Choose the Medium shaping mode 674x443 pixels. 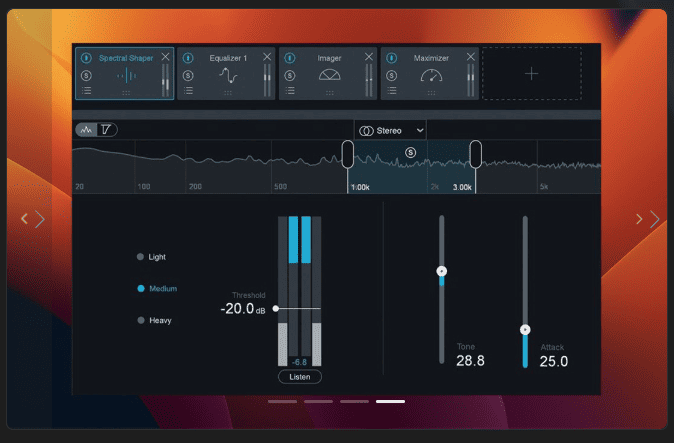click(x=157, y=289)
